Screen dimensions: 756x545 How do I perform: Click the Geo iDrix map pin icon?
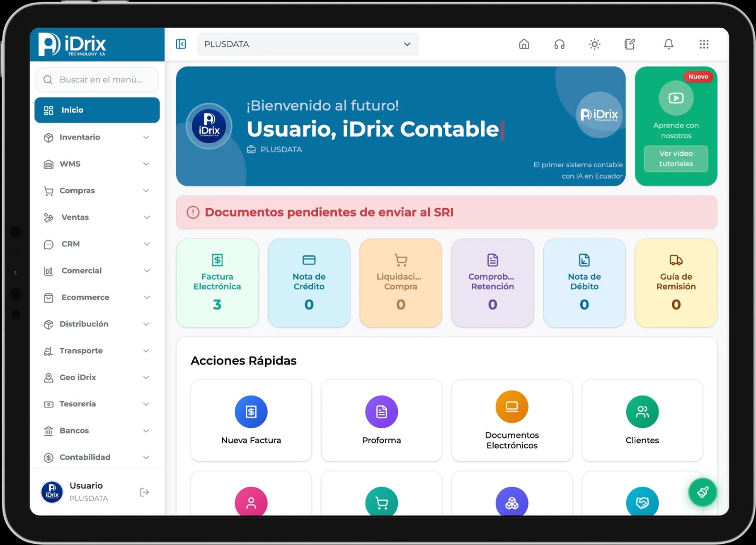[48, 378]
